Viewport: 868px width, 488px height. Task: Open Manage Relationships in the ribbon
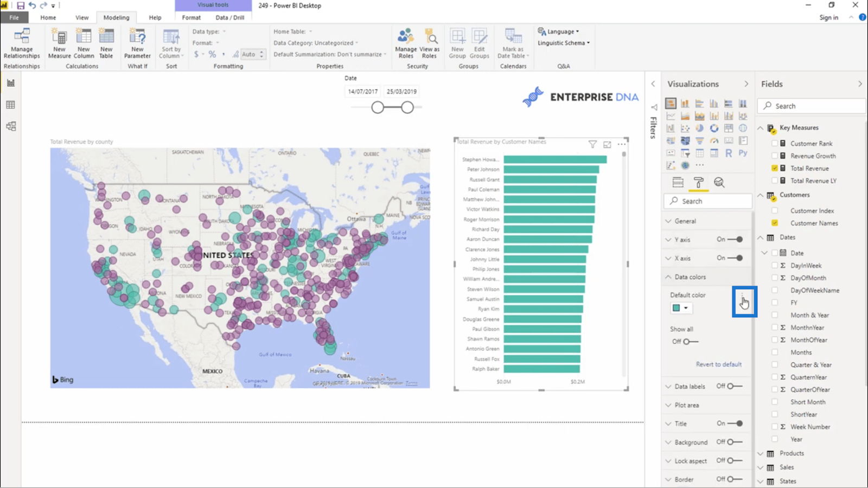coord(22,44)
